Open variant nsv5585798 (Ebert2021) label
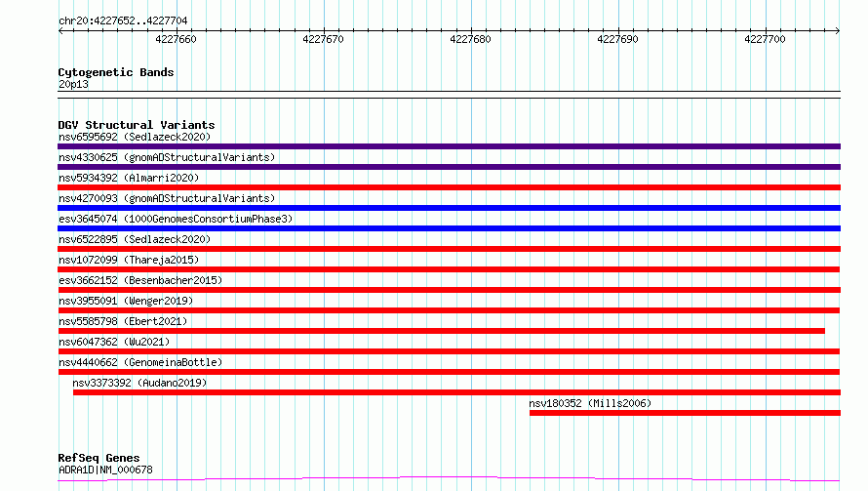This screenshot has width=868, height=491. [x=123, y=321]
